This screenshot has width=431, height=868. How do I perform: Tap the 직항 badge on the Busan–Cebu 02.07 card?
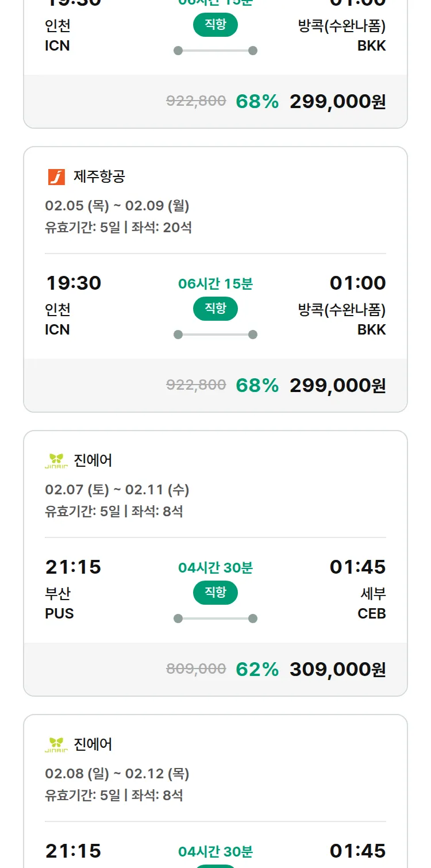pyautogui.click(x=215, y=593)
